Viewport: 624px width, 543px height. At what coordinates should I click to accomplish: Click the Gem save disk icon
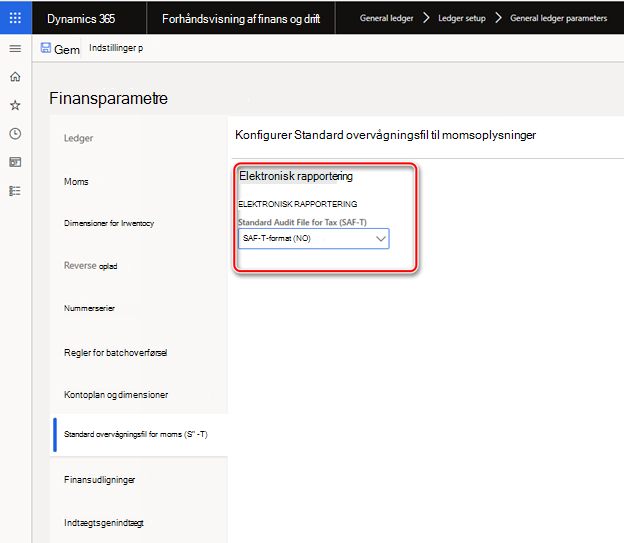pyautogui.click(x=46, y=48)
